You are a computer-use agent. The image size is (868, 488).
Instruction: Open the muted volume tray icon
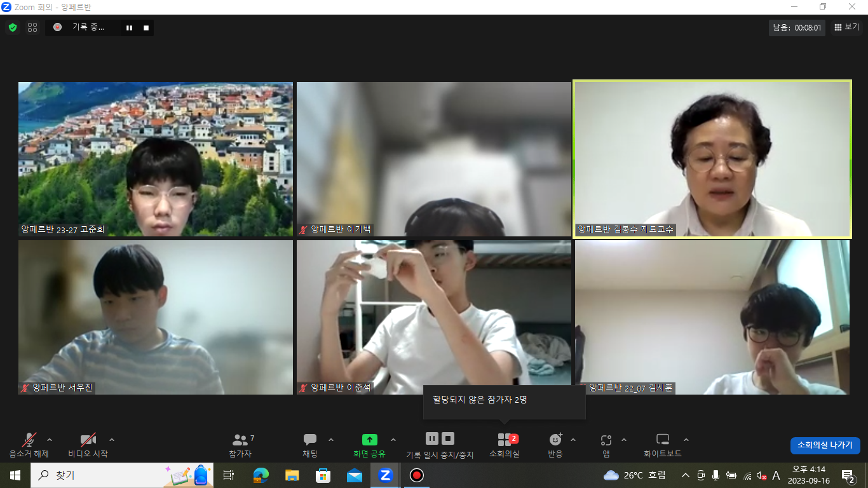coord(762,475)
